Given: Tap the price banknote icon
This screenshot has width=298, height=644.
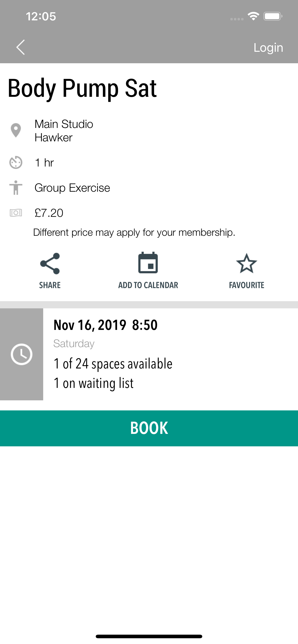Looking at the screenshot, I should [x=16, y=213].
